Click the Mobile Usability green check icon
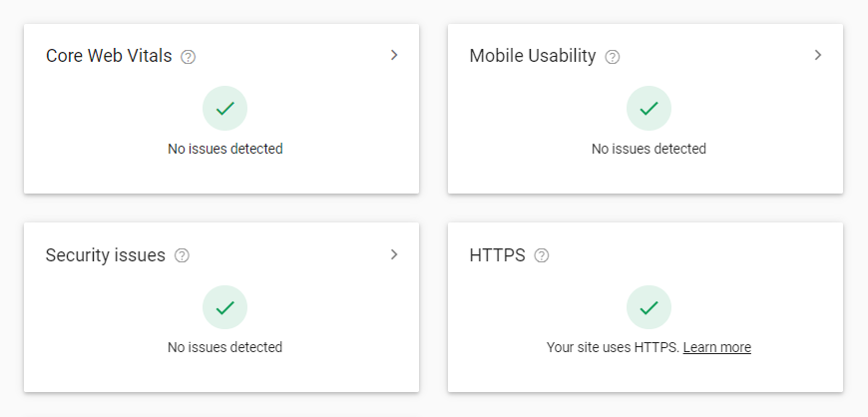This screenshot has width=868, height=417. [x=649, y=109]
